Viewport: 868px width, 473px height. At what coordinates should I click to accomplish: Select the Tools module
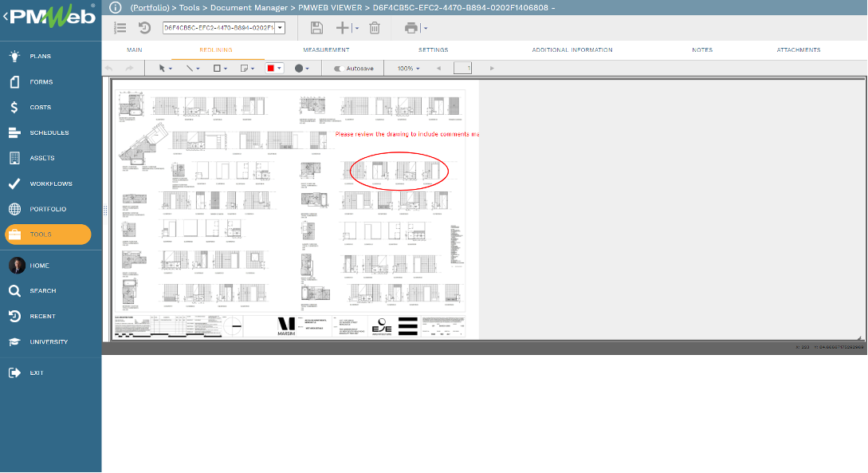(x=48, y=235)
